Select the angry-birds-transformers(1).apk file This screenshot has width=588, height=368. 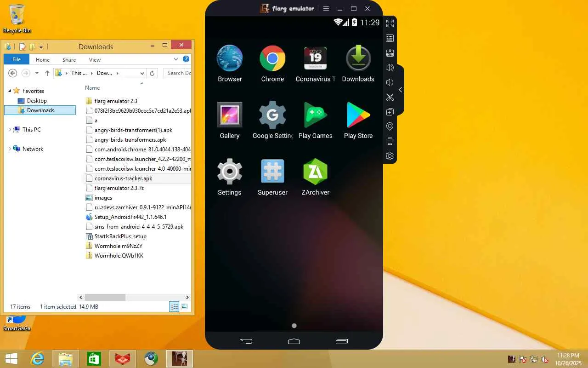tap(133, 130)
